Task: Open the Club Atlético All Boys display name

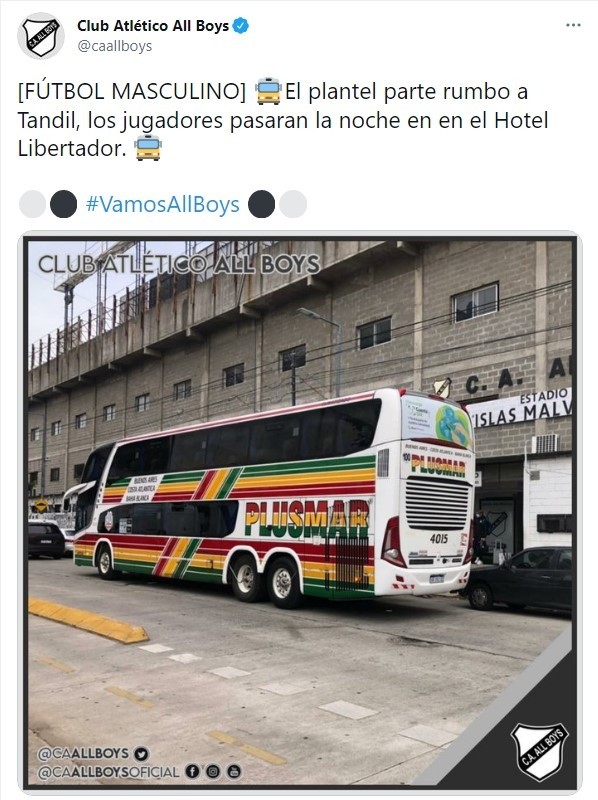Action: [x=153, y=26]
